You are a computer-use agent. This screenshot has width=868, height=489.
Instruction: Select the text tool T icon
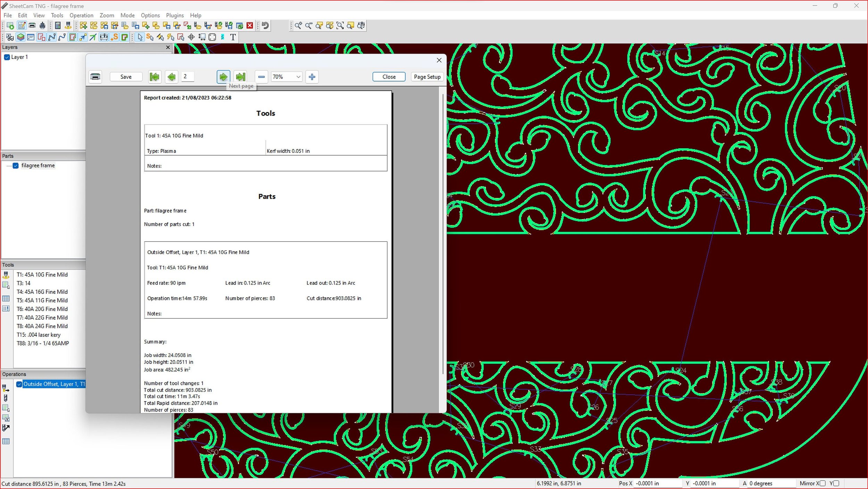click(233, 37)
